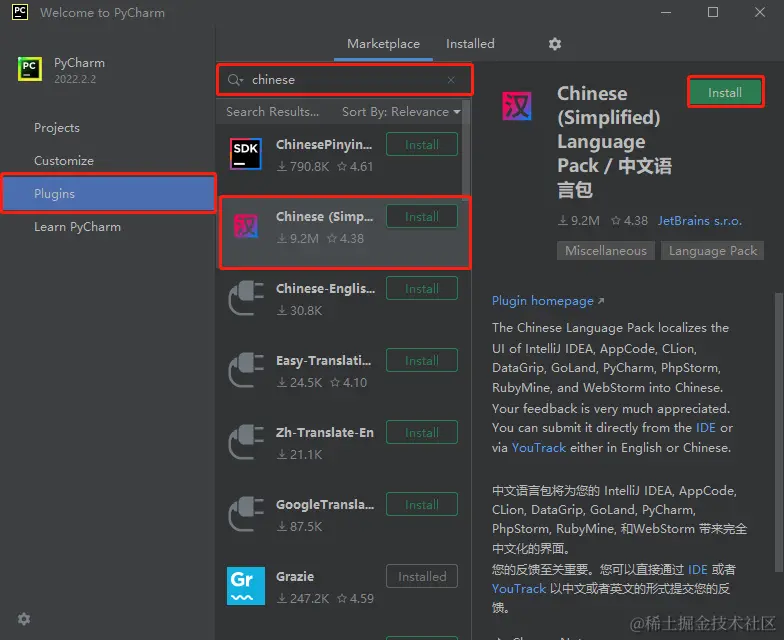784x640 pixels.
Task: Select the ChinesePinyin plugin name
Action: (324, 144)
